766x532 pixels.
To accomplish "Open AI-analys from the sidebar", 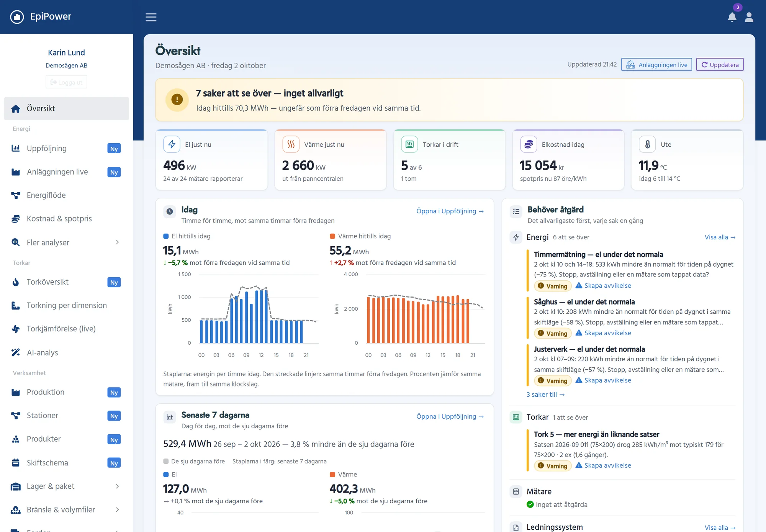I will (66, 352).
